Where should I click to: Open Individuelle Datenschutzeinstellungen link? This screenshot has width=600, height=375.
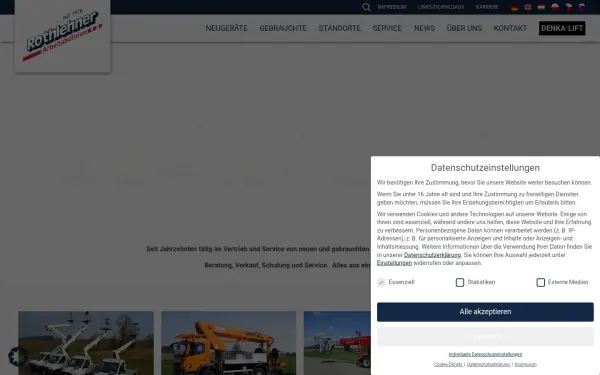click(485, 354)
